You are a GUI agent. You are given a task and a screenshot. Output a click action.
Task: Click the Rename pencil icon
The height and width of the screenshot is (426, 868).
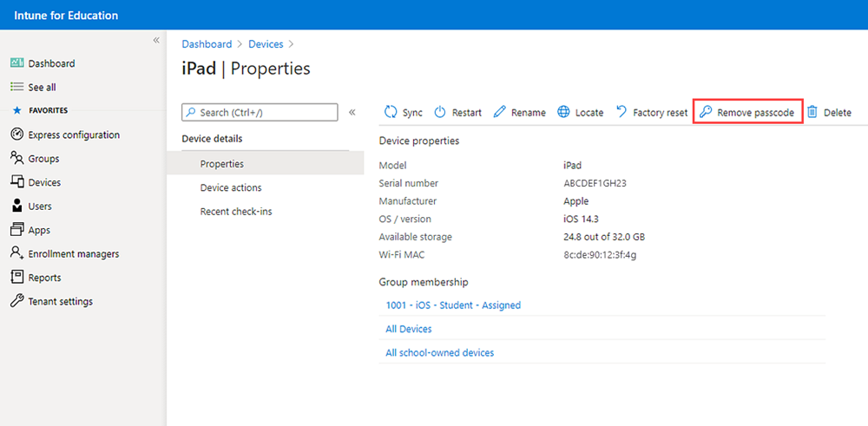tap(499, 112)
